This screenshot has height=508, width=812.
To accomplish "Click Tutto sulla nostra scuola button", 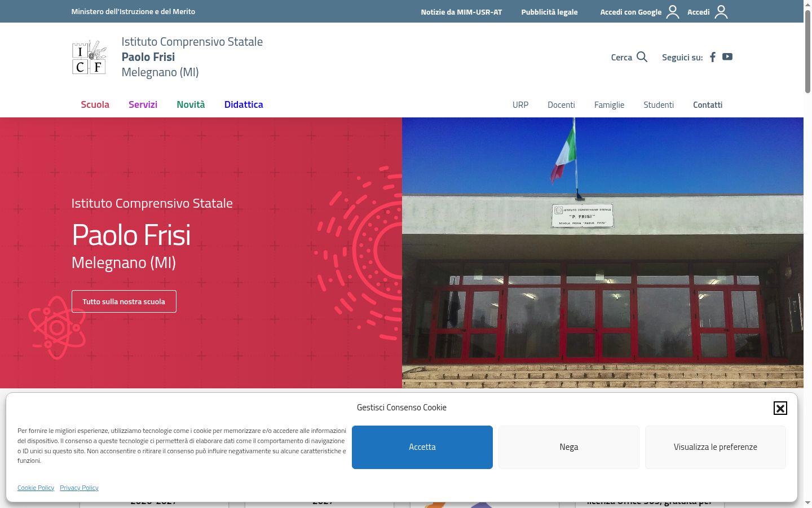I will (x=124, y=301).
